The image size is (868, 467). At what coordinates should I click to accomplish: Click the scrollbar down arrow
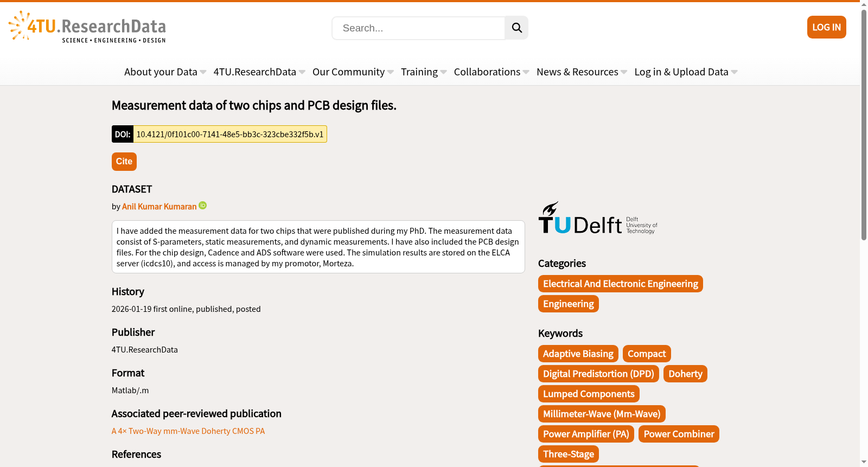click(864, 462)
